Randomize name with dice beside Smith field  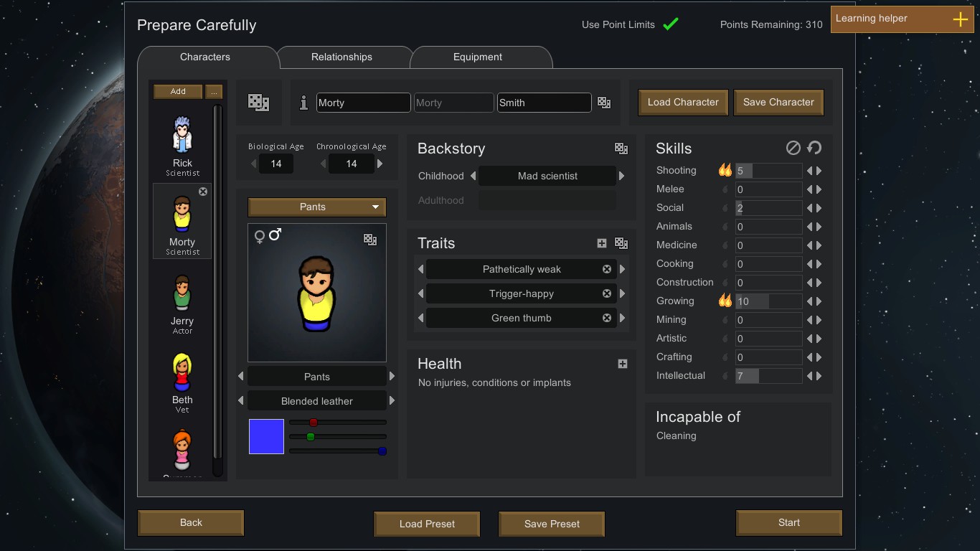(604, 103)
